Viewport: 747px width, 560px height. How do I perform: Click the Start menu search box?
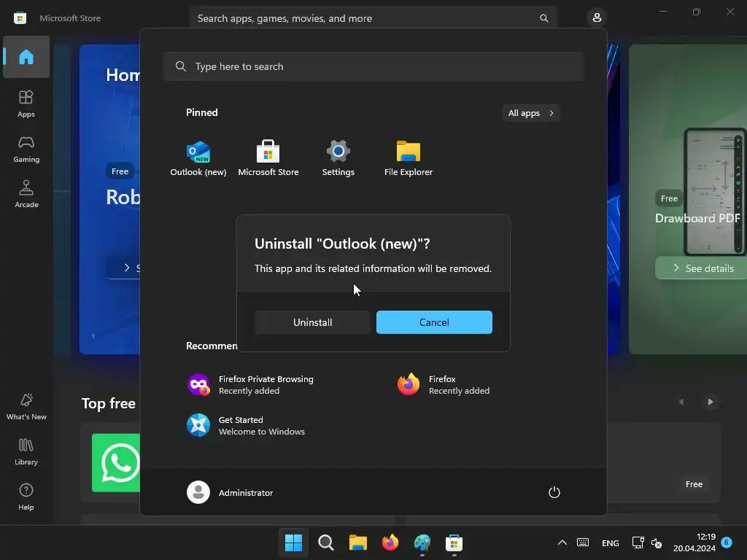tap(373, 66)
